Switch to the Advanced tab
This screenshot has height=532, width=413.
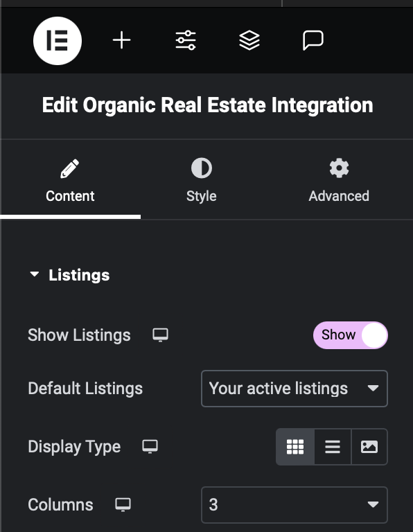click(x=339, y=180)
